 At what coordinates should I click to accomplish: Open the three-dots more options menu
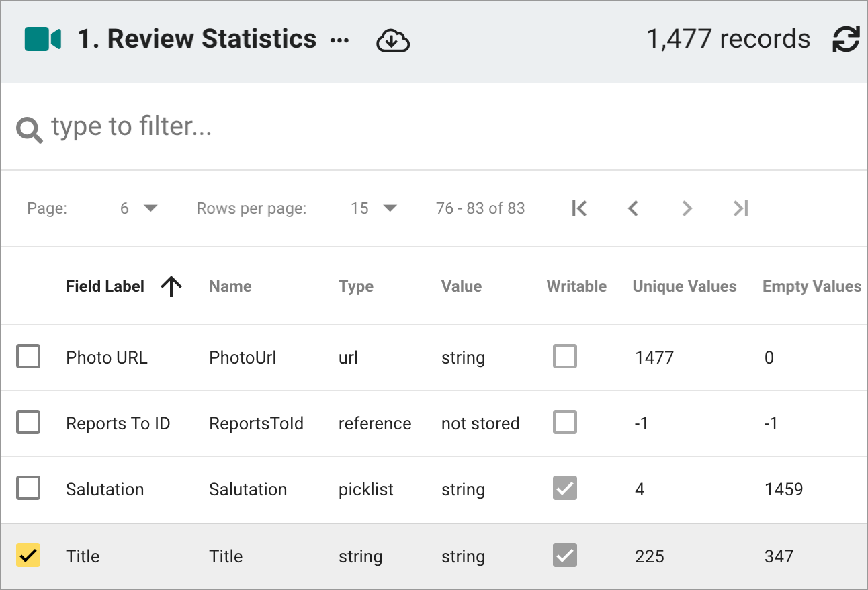click(x=340, y=41)
